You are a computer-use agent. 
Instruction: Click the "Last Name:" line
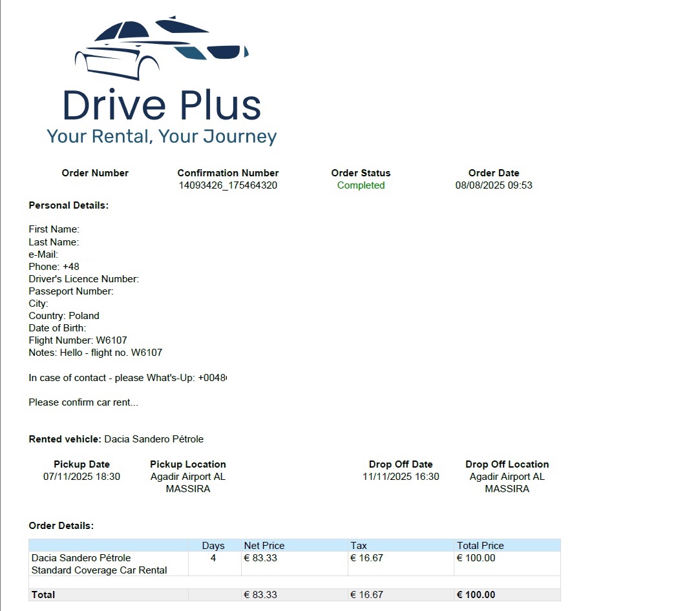coord(54,242)
